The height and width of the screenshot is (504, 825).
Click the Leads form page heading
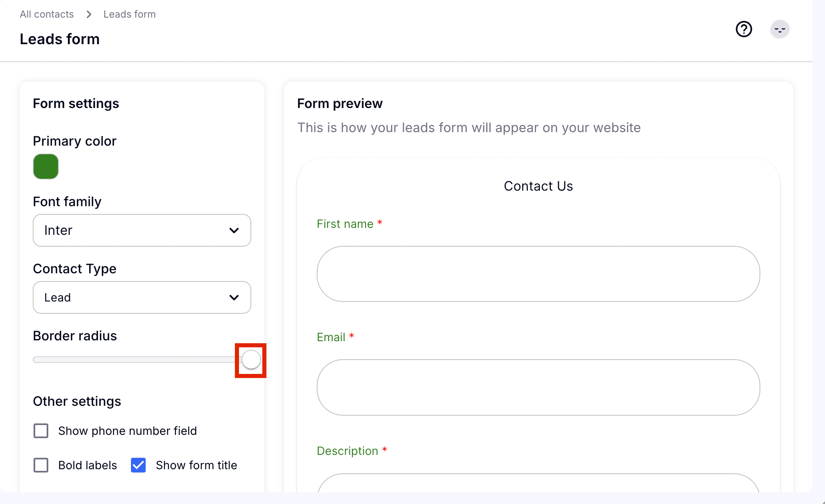pos(60,39)
